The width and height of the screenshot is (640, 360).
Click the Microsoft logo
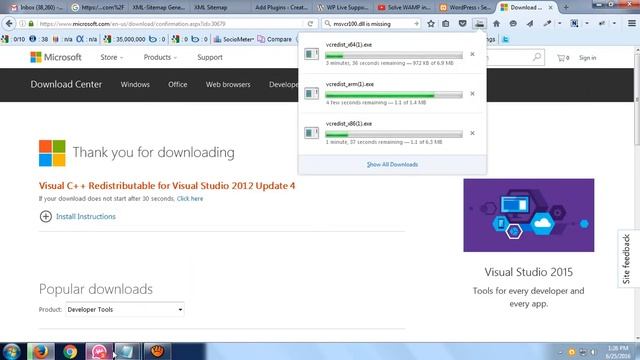[x=56, y=57]
